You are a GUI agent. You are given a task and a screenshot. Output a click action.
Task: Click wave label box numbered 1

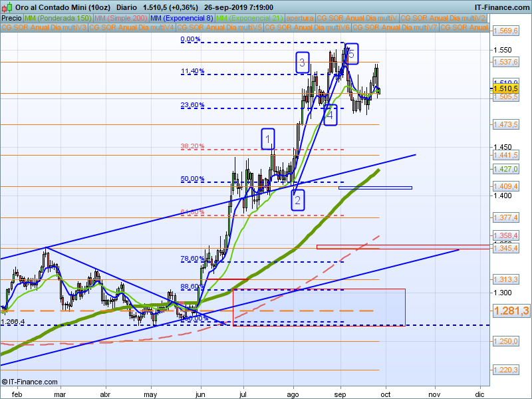coord(268,139)
